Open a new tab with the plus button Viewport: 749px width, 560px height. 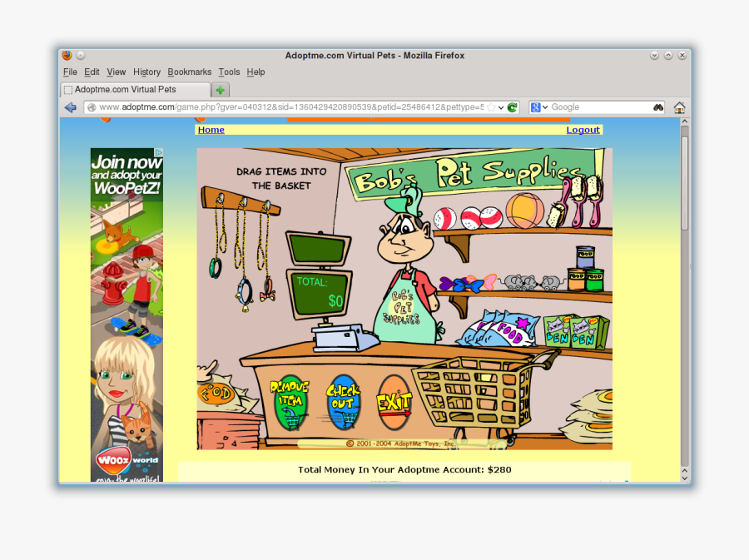220,89
